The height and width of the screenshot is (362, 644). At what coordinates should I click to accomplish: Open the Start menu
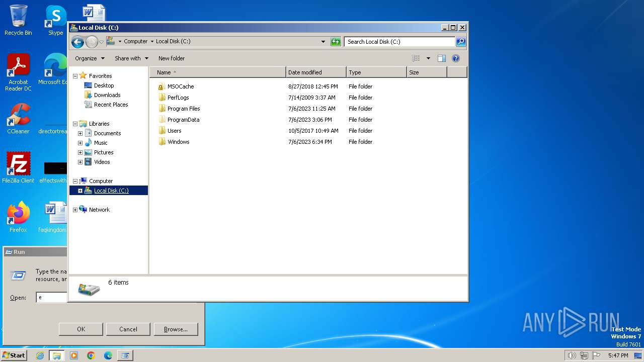click(x=14, y=355)
